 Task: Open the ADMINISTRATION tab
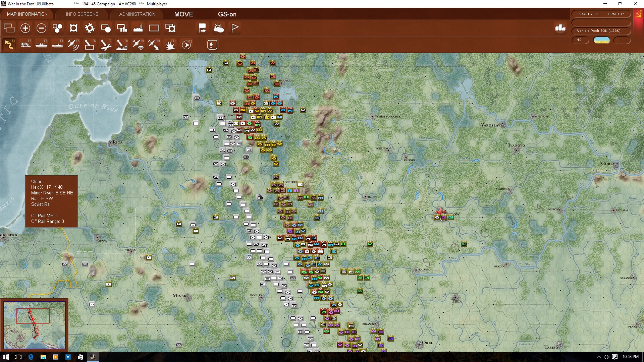pos(137,14)
